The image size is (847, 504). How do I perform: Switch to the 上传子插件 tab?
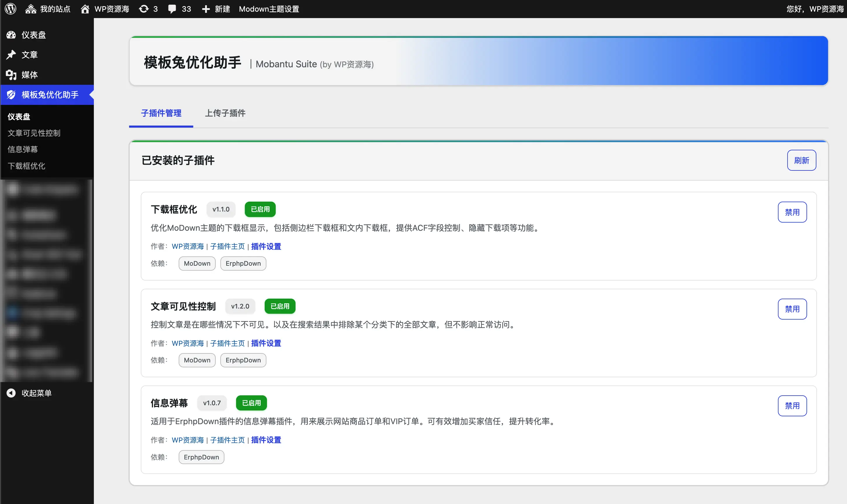tap(225, 113)
